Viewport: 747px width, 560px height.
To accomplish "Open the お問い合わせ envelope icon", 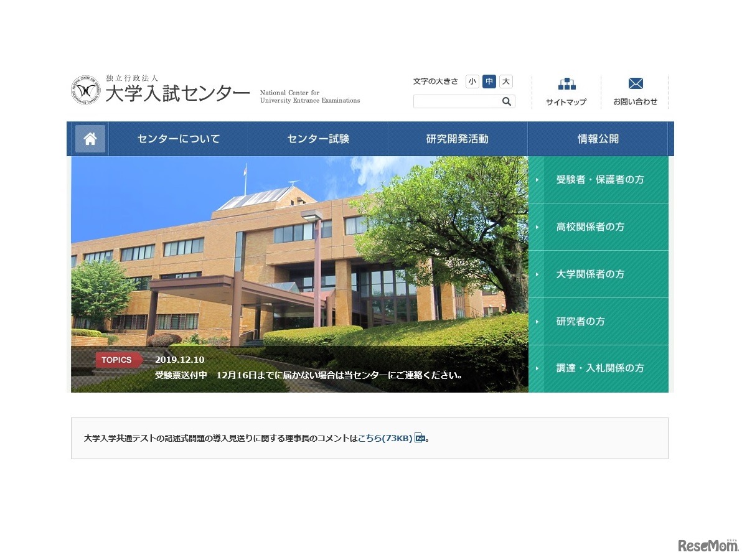I will pyautogui.click(x=636, y=83).
